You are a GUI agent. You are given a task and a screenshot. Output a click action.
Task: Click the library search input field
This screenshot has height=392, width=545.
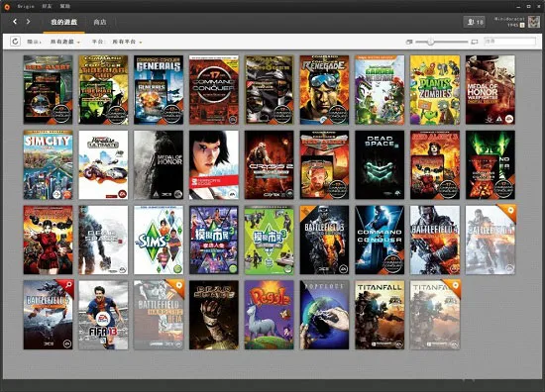tap(510, 42)
